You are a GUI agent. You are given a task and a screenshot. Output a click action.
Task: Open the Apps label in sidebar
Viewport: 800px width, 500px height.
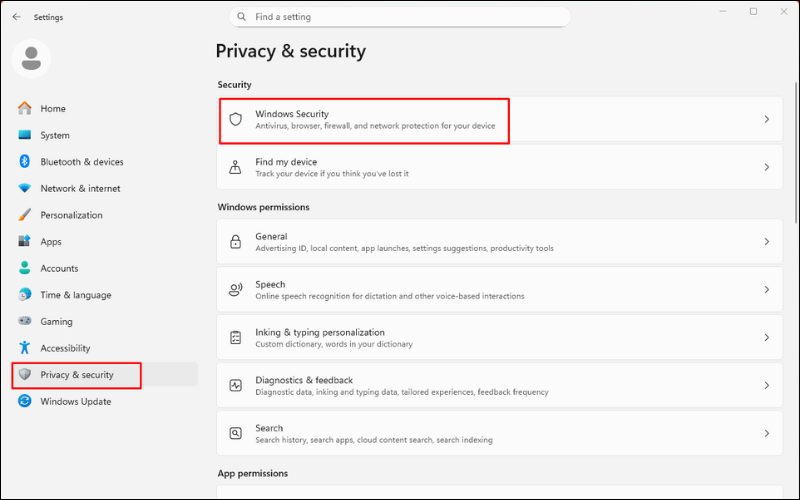tap(51, 242)
